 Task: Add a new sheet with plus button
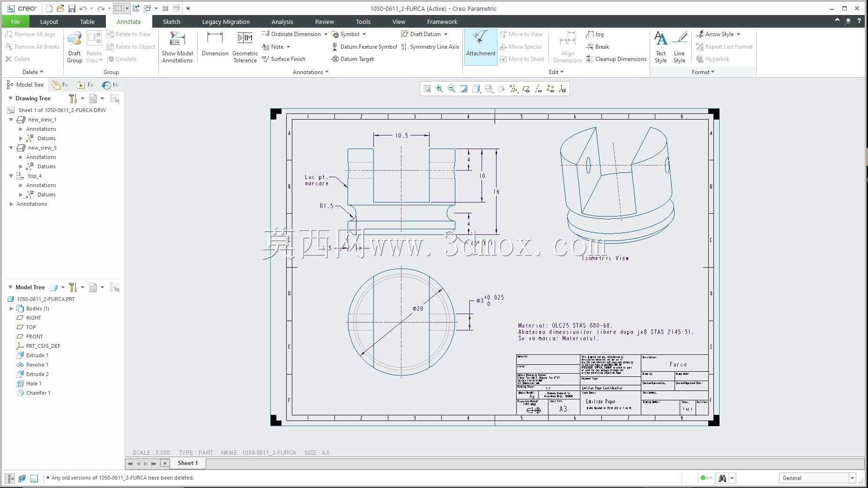164,463
